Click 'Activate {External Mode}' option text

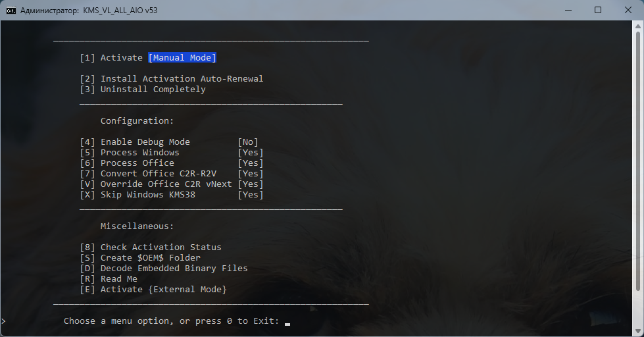tap(163, 290)
